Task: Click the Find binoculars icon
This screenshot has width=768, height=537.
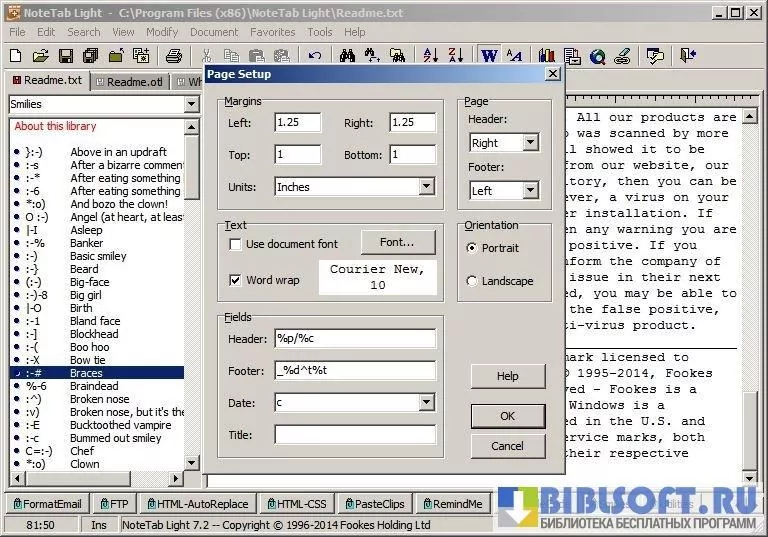Action: tap(347, 56)
